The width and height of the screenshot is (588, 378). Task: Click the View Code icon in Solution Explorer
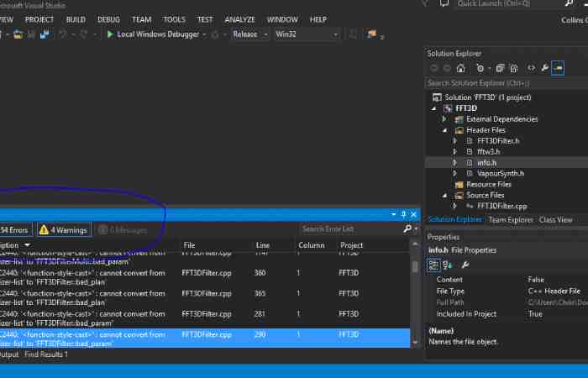[x=531, y=68]
